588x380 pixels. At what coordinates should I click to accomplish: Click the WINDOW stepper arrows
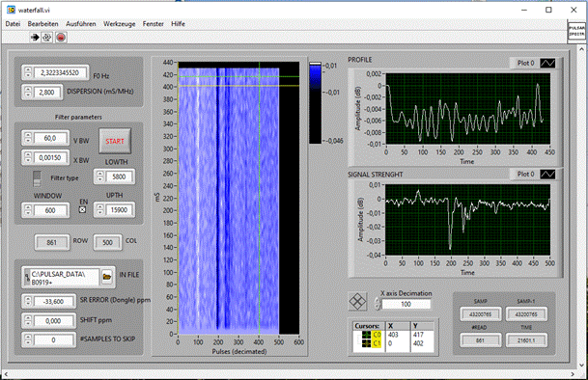pos(28,210)
